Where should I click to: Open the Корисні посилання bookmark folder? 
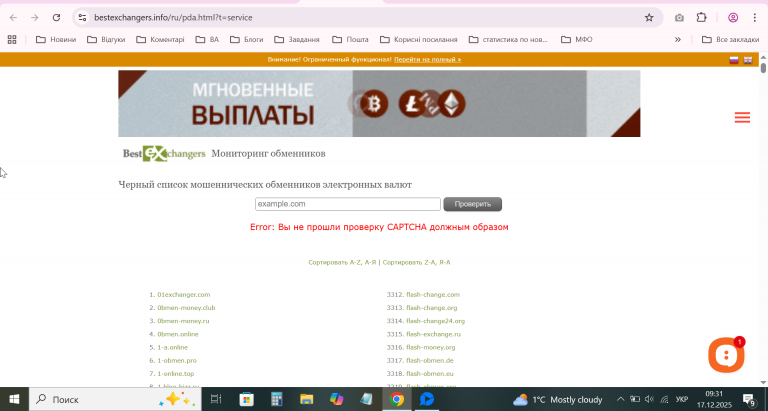pos(419,40)
